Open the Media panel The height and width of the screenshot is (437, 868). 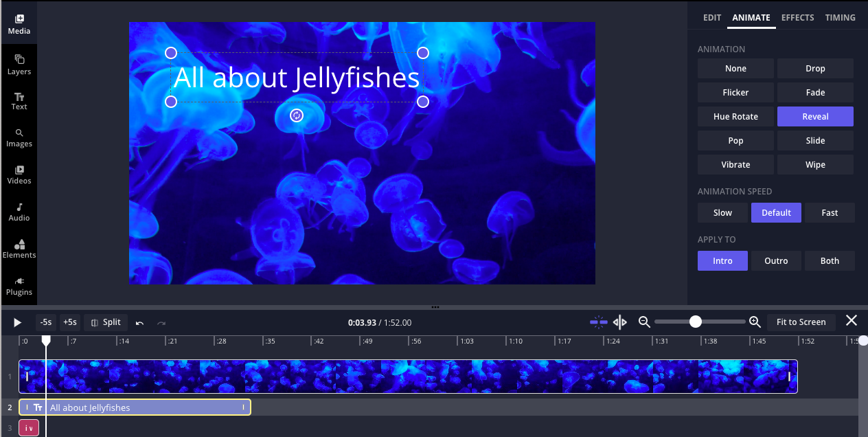19,22
